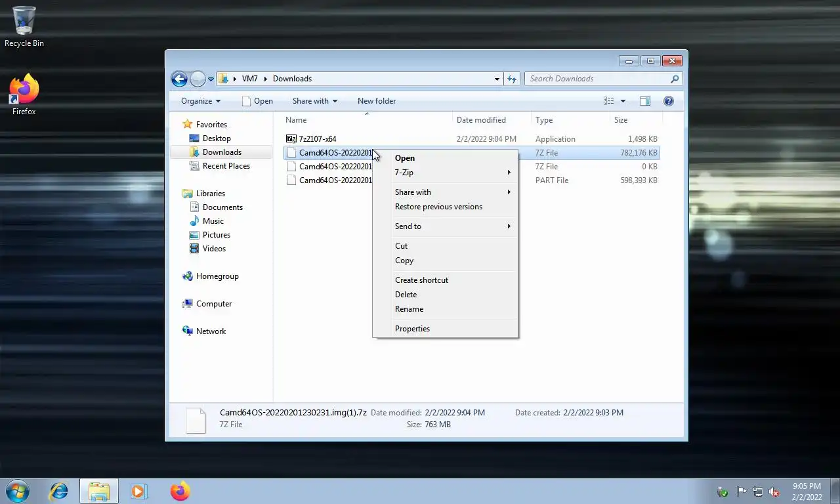Click Open in the Explorer toolbar
Screen dimensions: 840x504
[x=257, y=101]
